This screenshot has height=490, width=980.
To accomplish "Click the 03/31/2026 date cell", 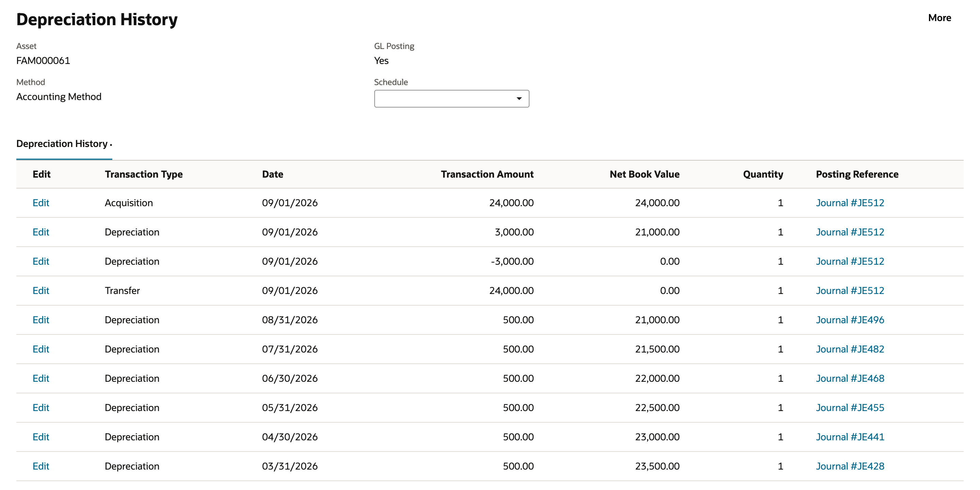I will tap(290, 467).
